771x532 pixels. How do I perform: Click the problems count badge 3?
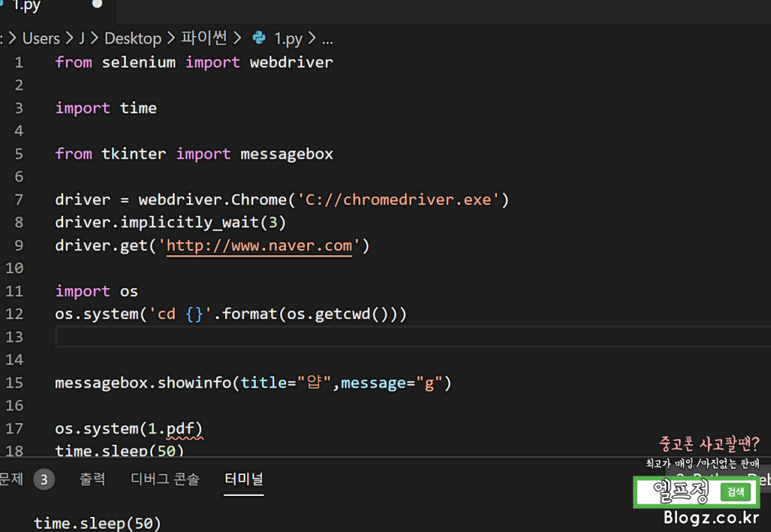(44, 479)
